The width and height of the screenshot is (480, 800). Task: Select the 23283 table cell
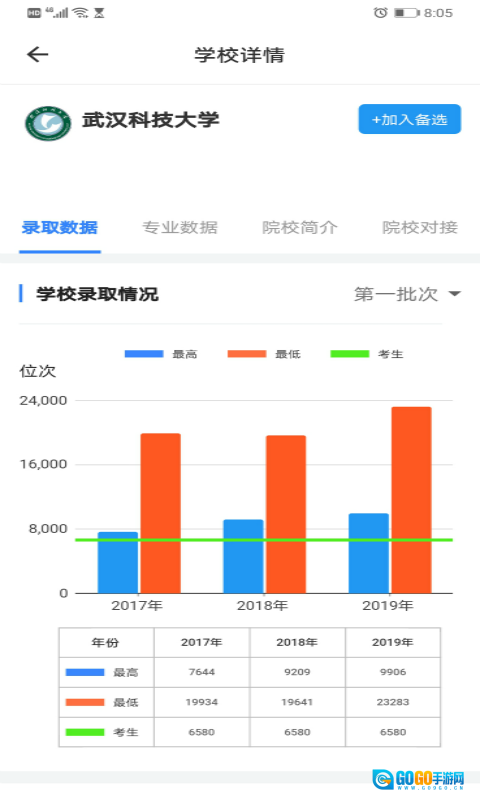pyautogui.click(x=393, y=703)
